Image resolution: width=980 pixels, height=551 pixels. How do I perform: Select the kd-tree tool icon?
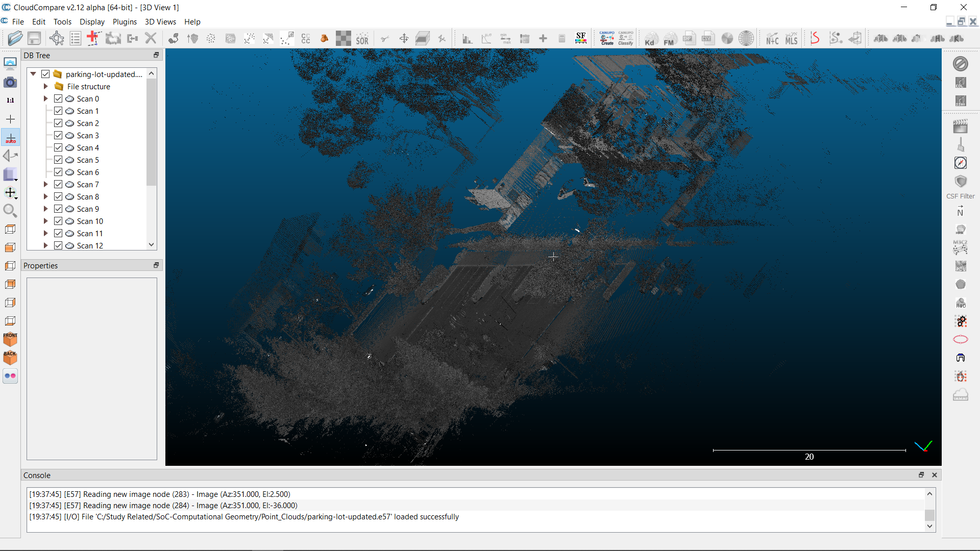pos(650,38)
